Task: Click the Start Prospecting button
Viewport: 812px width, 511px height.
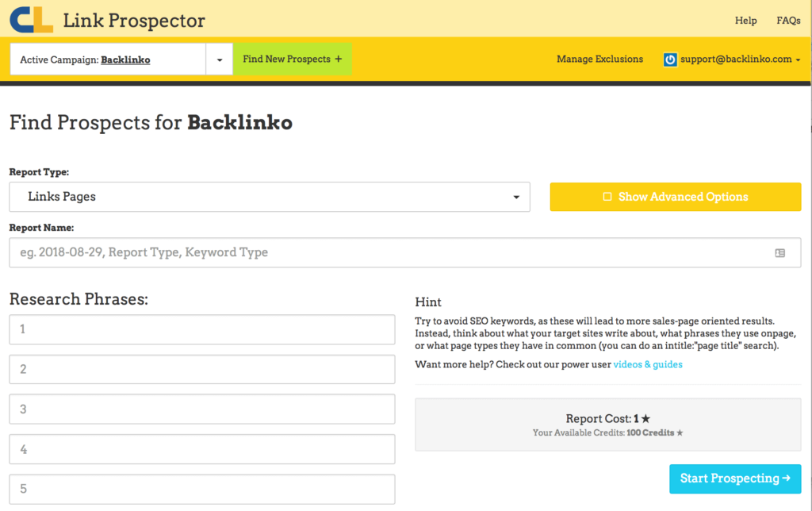Action: [x=734, y=478]
